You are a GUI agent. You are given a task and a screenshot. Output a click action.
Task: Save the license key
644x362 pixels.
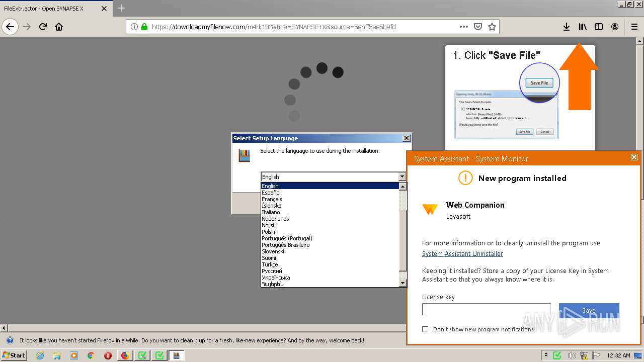point(589,311)
